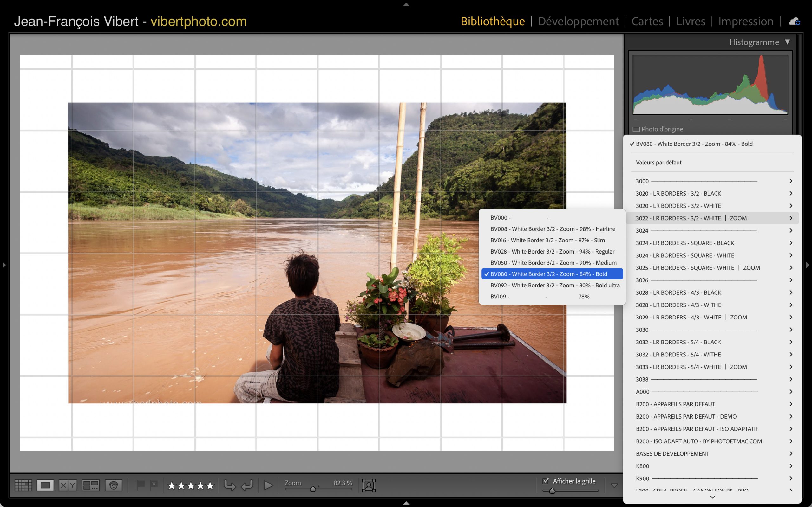Click the flag as picked icon
This screenshot has width=812, height=507.
(x=141, y=485)
